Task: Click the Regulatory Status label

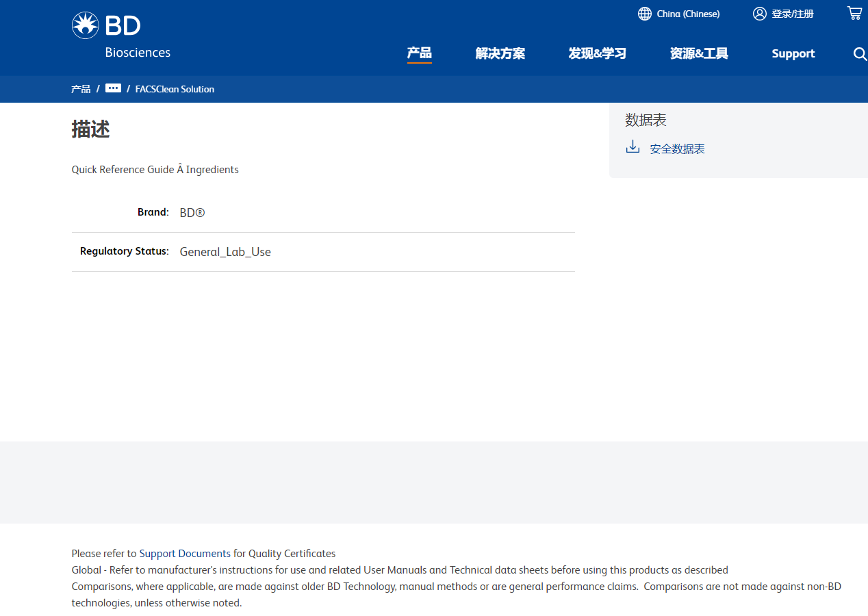Action: (x=125, y=251)
